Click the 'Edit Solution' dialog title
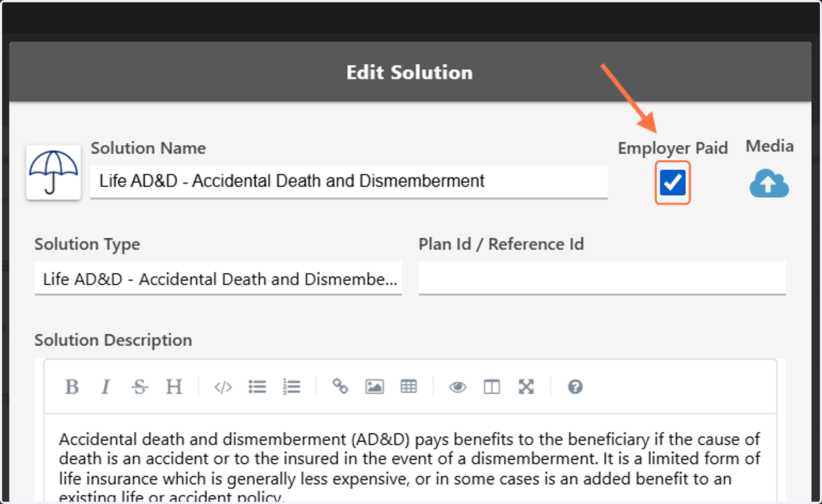 click(410, 73)
